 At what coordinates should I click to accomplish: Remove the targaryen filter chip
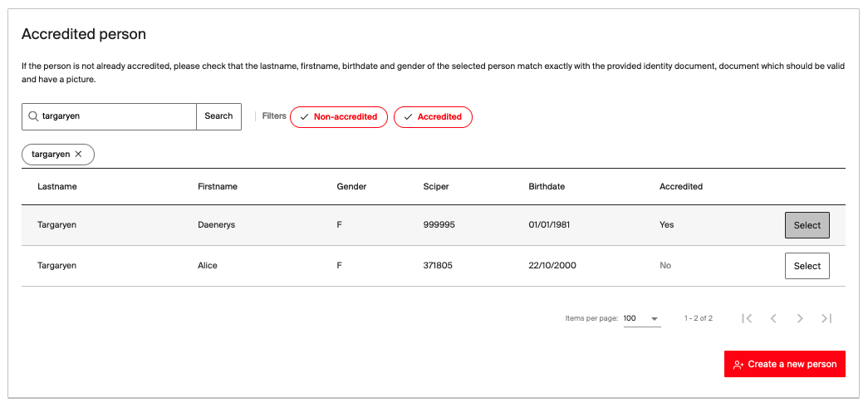pyautogui.click(x=79, y=155)
